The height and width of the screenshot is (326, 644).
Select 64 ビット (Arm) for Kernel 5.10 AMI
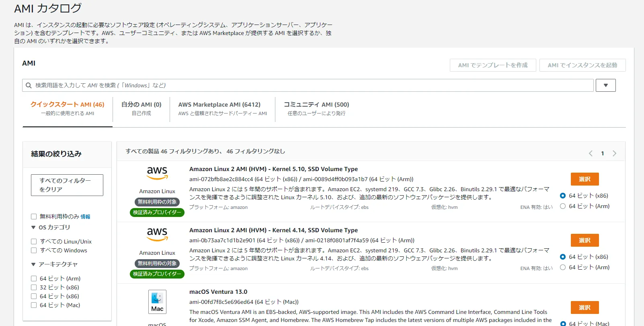click(563, 206)
